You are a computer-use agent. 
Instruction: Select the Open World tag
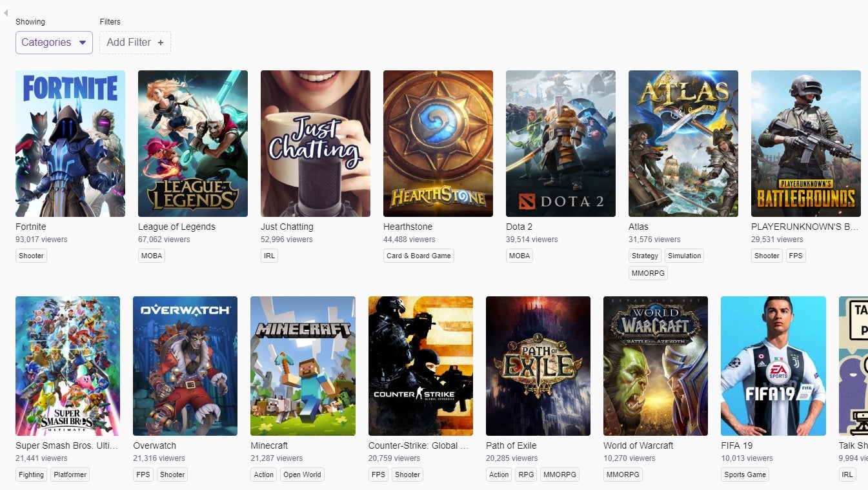point(302,475)
